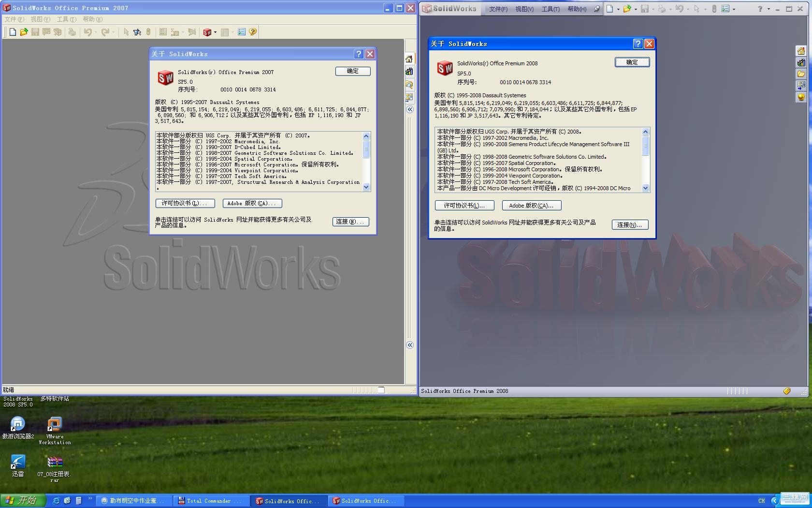This screenshot has height=508, width=812.
Task: Click the 开始 Start button on taskbar
Action: (23, 501)
